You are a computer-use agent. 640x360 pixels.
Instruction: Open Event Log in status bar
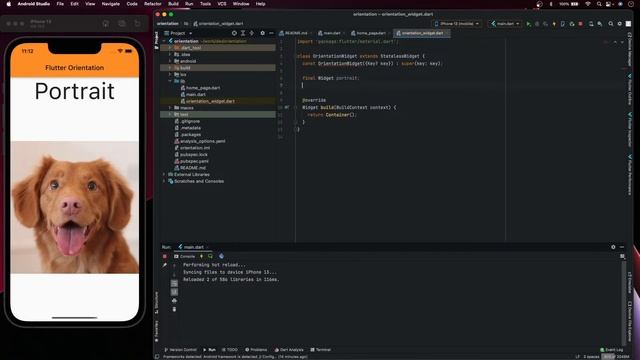click(611, 350)
